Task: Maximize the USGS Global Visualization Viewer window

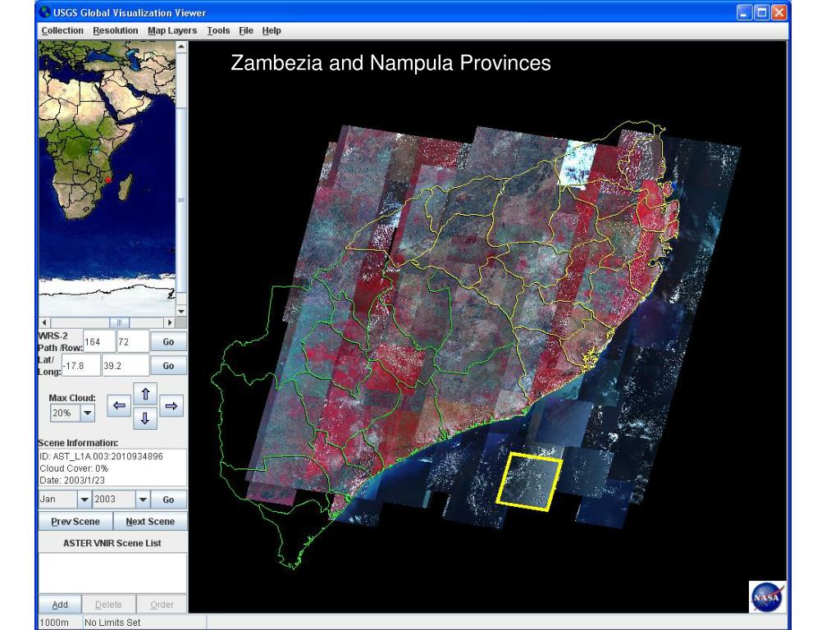Action: [761, 12]
